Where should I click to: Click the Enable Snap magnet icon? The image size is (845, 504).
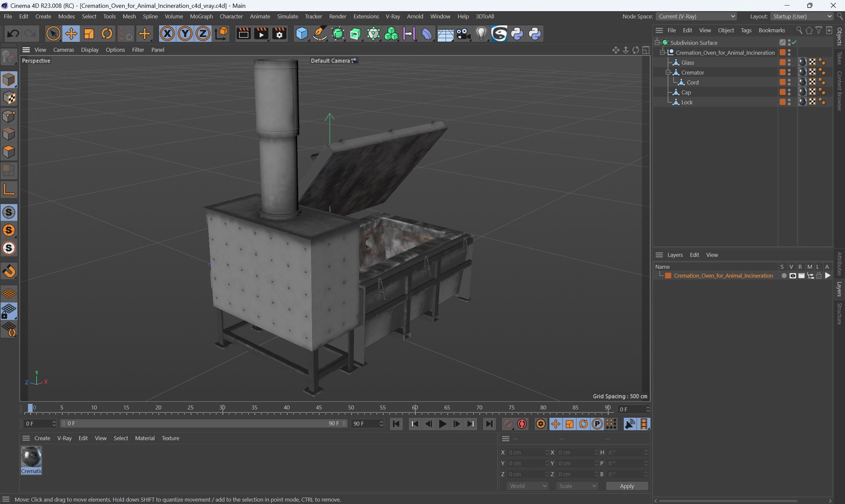[9, 271]
